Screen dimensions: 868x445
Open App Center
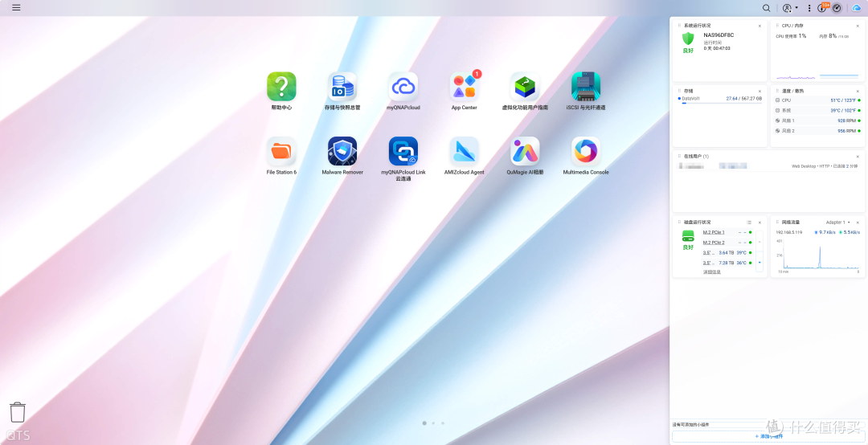pos(465,92)
